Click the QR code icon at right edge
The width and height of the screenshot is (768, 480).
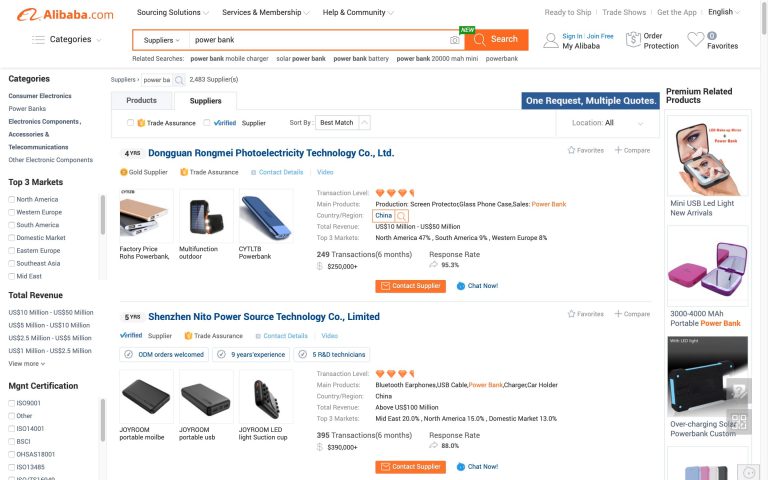[739, 422]
